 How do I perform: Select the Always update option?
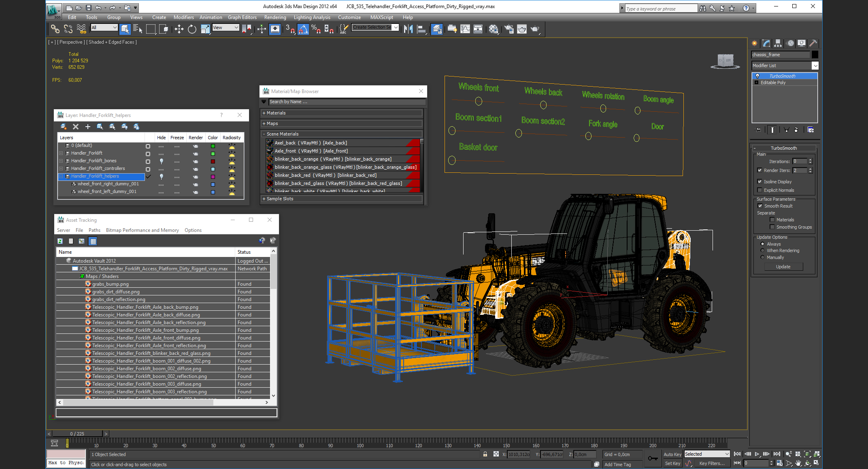tap(763, 244)
